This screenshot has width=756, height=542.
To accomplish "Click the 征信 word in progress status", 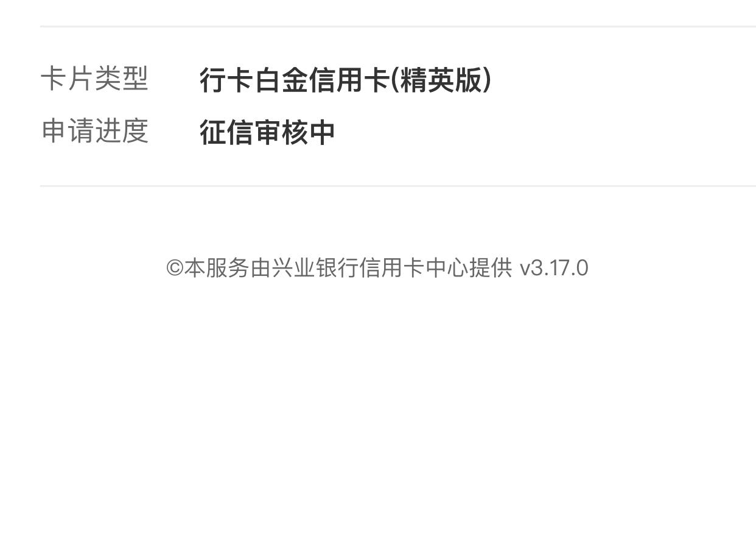I will (226, 132).
